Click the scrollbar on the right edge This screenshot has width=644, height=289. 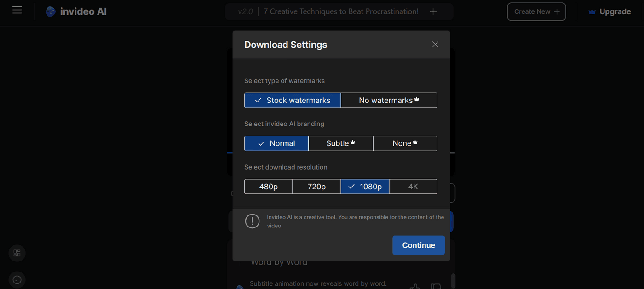coord(453,280)
